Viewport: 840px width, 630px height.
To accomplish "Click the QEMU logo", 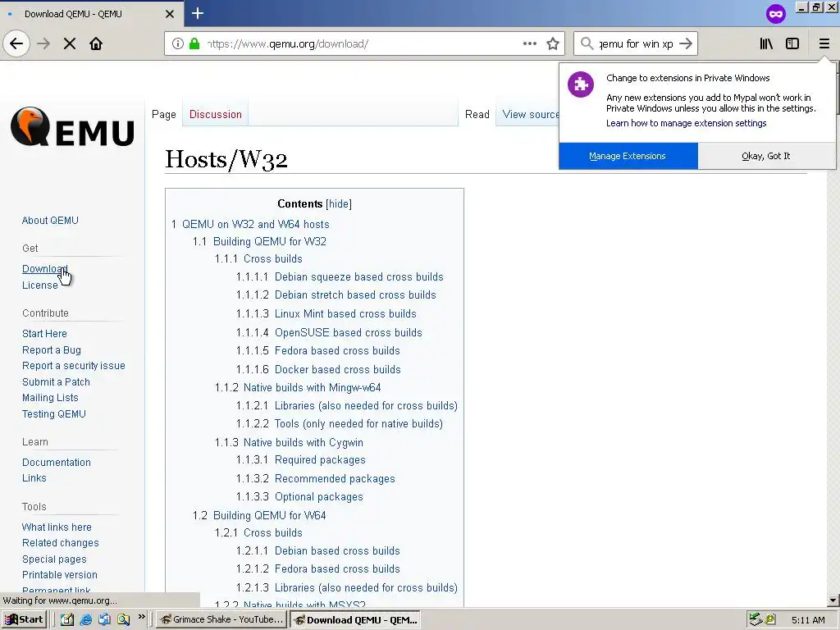I will [72, 127].
